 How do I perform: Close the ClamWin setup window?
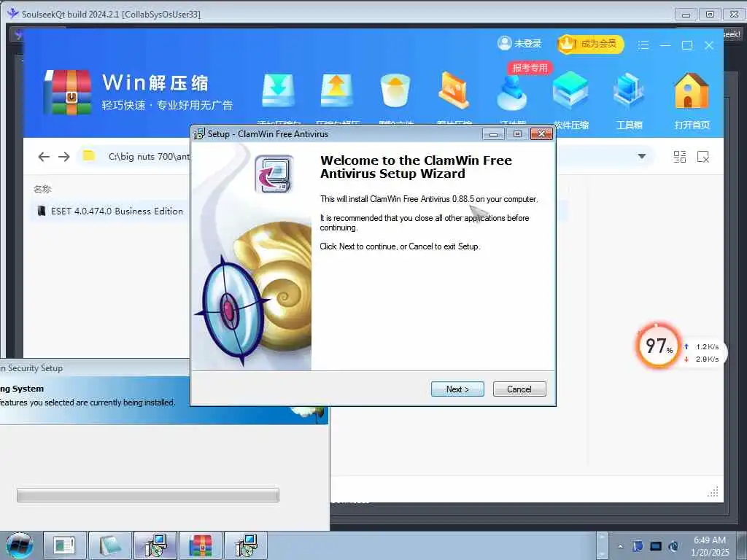point(542,134)
